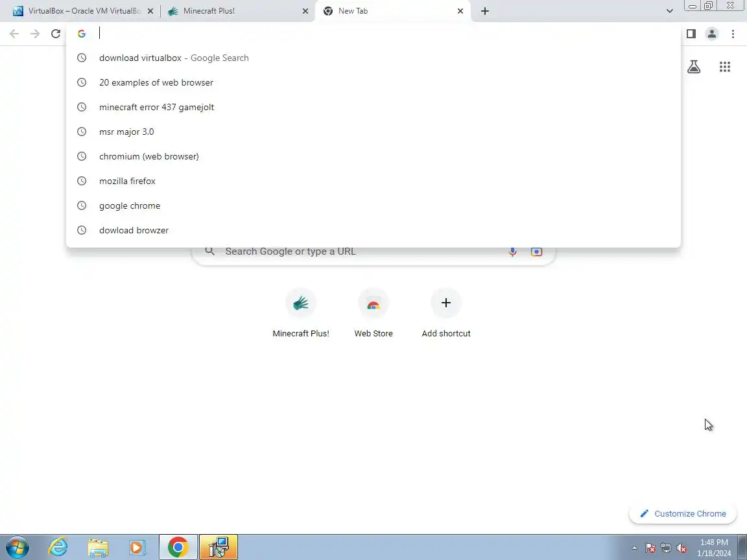
Task: Launch Internet Explorer from the taskbar
Action: 58,547
